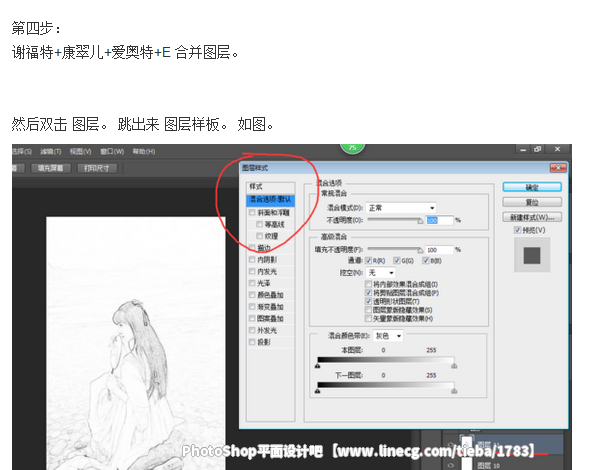Screen dimensions: 590x470
Task: Close the 图层样式 dialog
Action: pos(558,168)
